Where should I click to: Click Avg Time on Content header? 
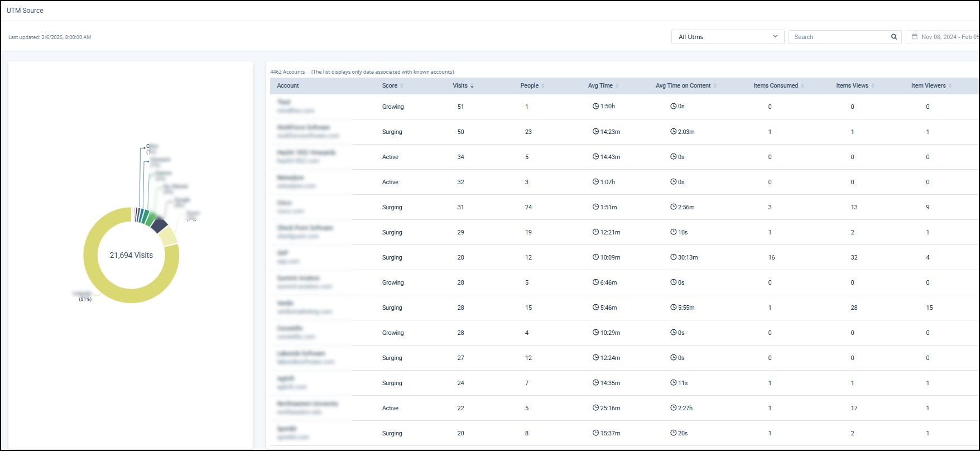pos(683,86)
